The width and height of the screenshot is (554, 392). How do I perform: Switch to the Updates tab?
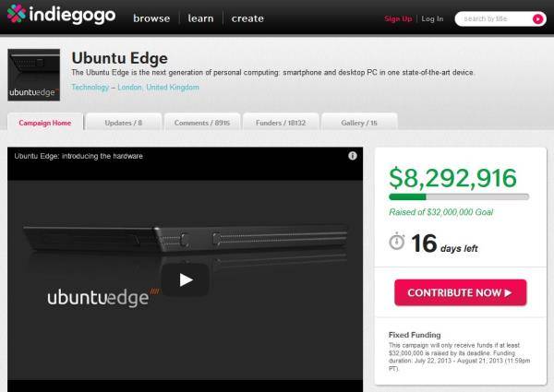[124, 122]
